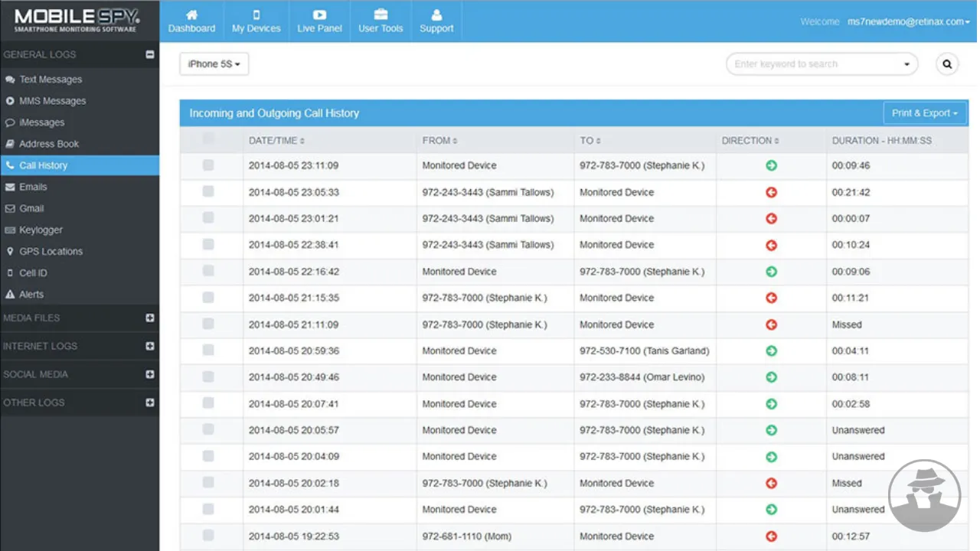Select checkbox for 23:11:09 call row
The image size is (980, 551).
[208, 165]
